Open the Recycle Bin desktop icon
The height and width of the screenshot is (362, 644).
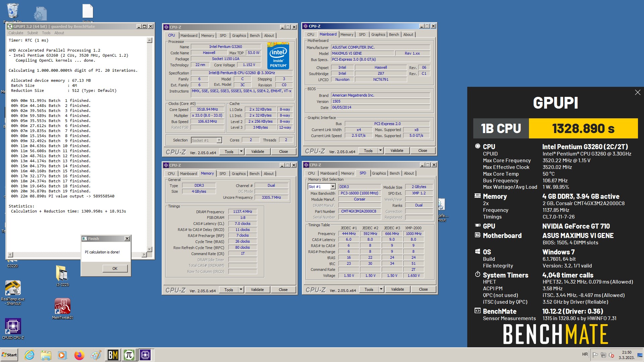pyautogui.click(x=13, y=13)
